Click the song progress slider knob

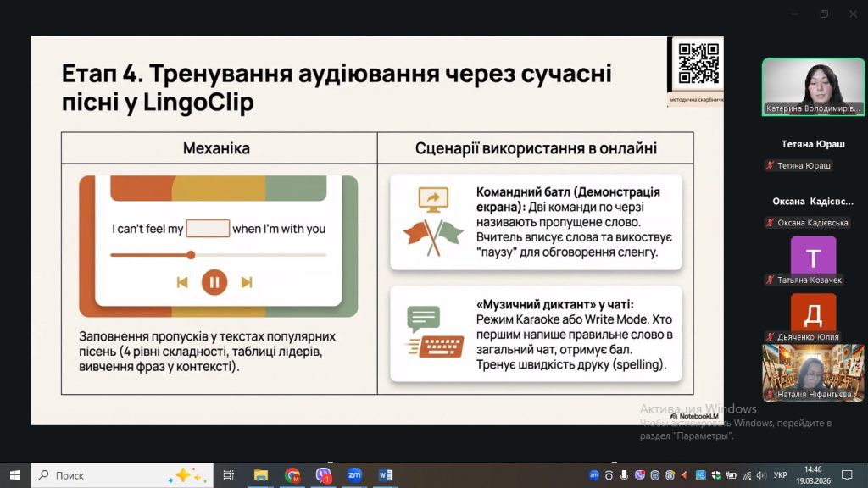(191, 254)
